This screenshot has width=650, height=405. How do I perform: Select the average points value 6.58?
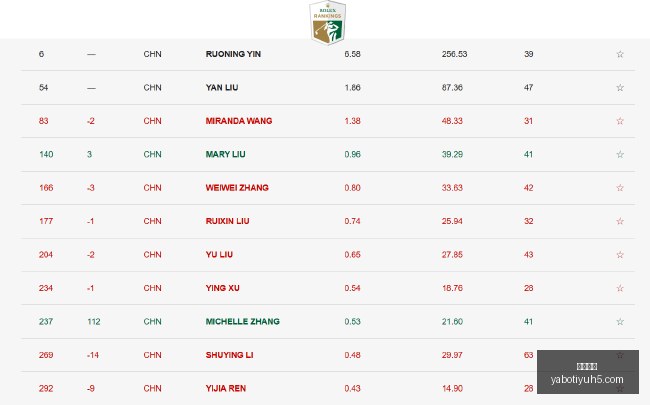click(x=352, y=54)
